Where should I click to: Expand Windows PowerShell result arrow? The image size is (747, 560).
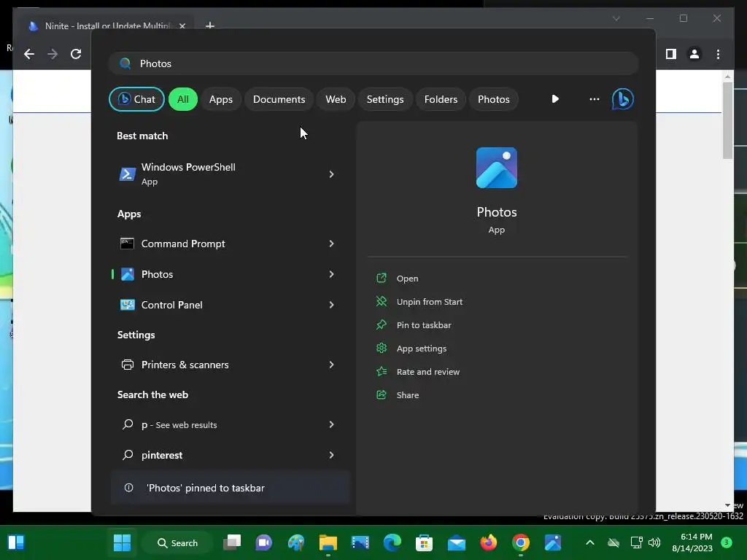coord(332,174)
